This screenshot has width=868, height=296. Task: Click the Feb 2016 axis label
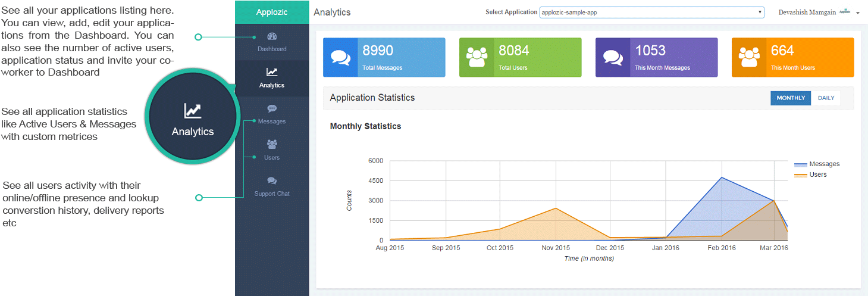[x=722, y=248]
